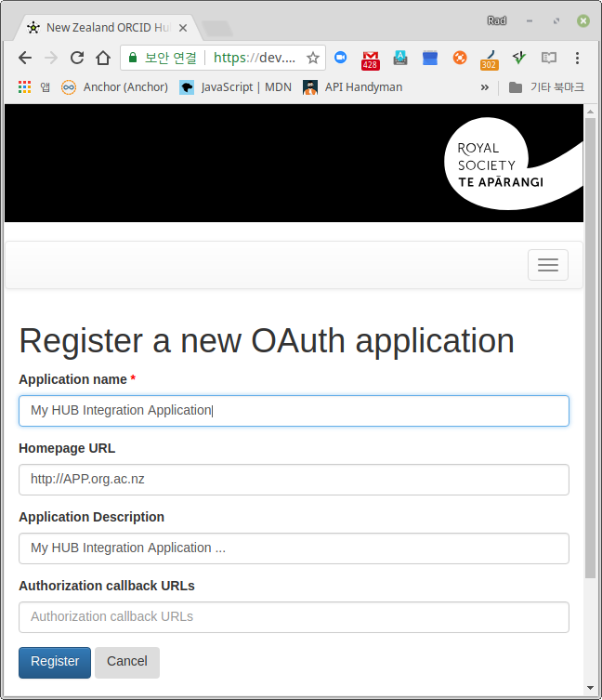
Task: Toggle the hamburger navigation menu
Action: [548, 265]
